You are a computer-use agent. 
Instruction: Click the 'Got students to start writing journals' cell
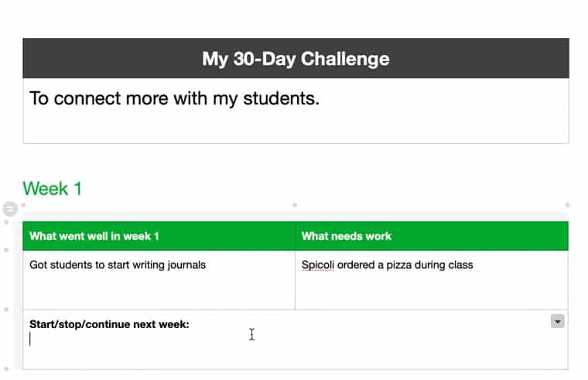click(x=159, y=280)
